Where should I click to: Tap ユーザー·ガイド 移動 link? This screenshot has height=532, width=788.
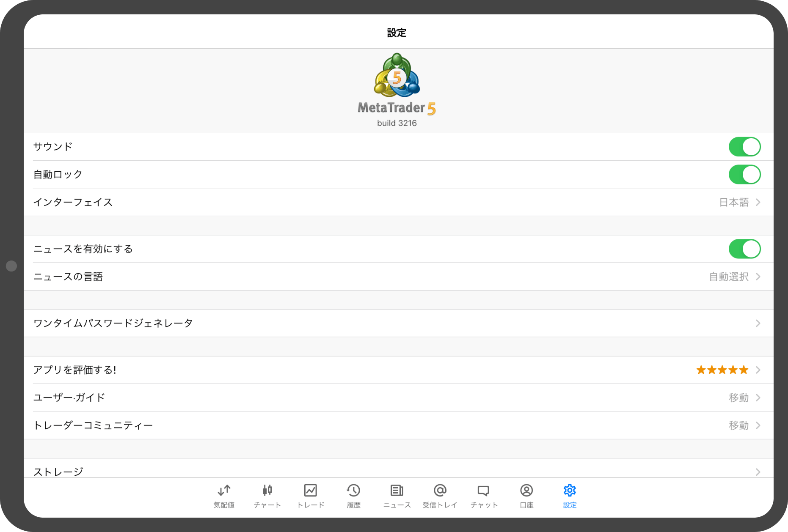click(739, 398)
